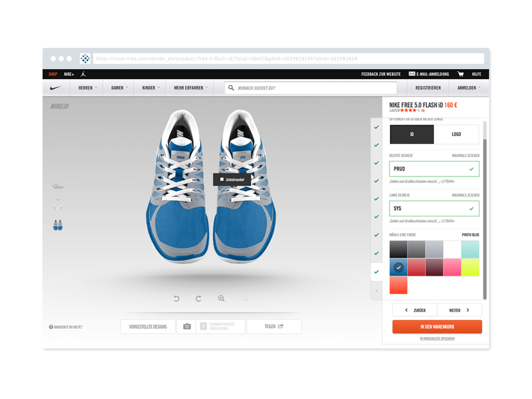This screenshot has width=532, height=399.
Task: Expand the HERREN menu
Action: [x=88, y=88]
